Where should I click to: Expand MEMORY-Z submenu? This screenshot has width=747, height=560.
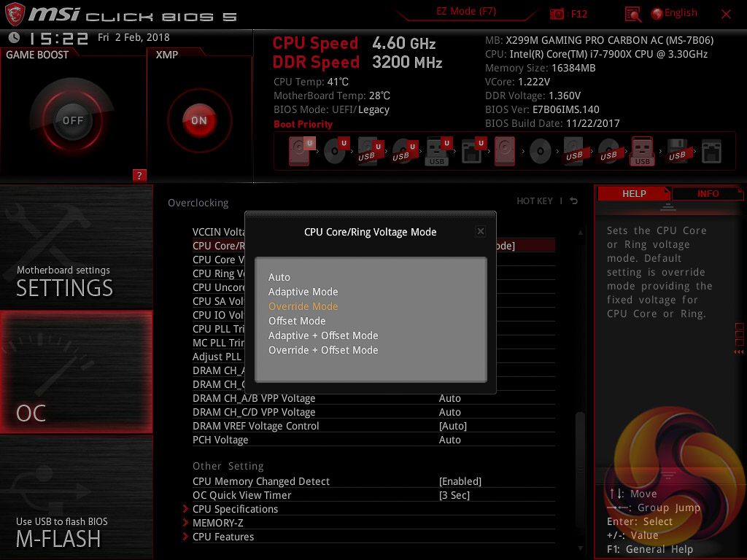(x=217, y=523)
